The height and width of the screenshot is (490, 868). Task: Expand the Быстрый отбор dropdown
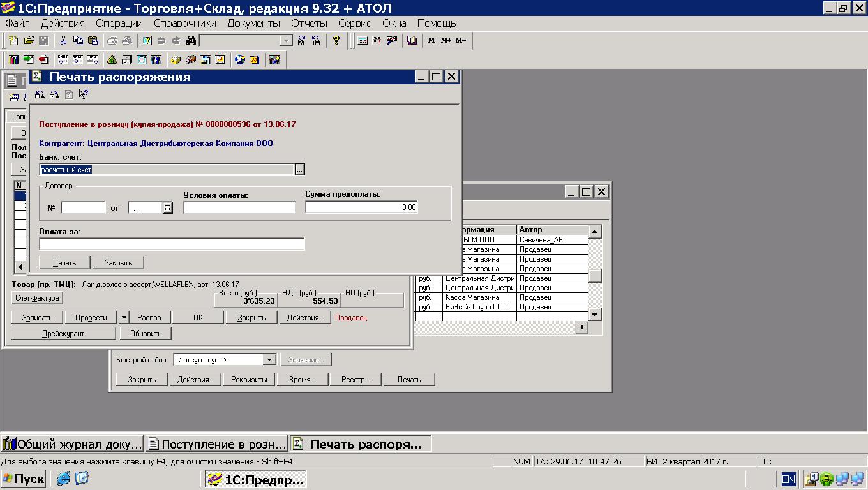point(269,360)
